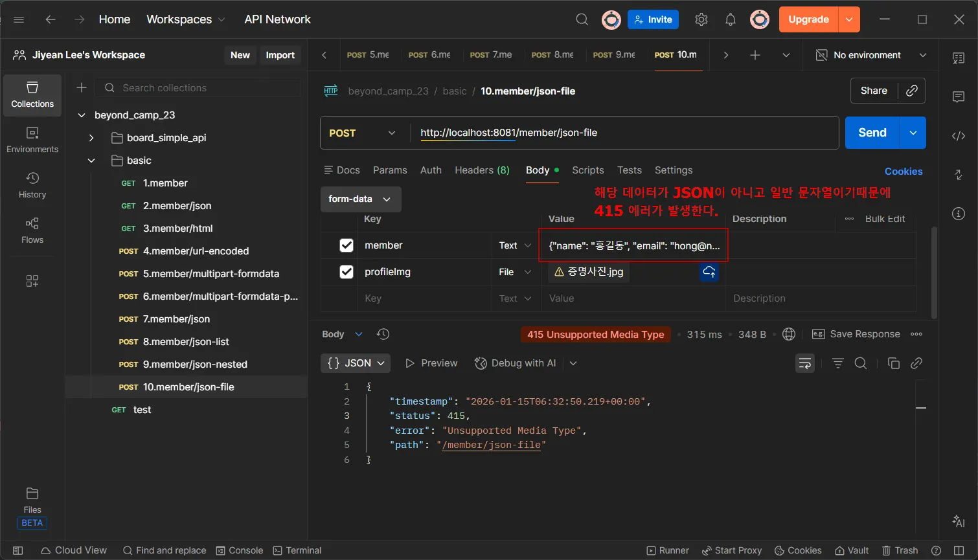Click the member Value cell

(x=633, y=245)
